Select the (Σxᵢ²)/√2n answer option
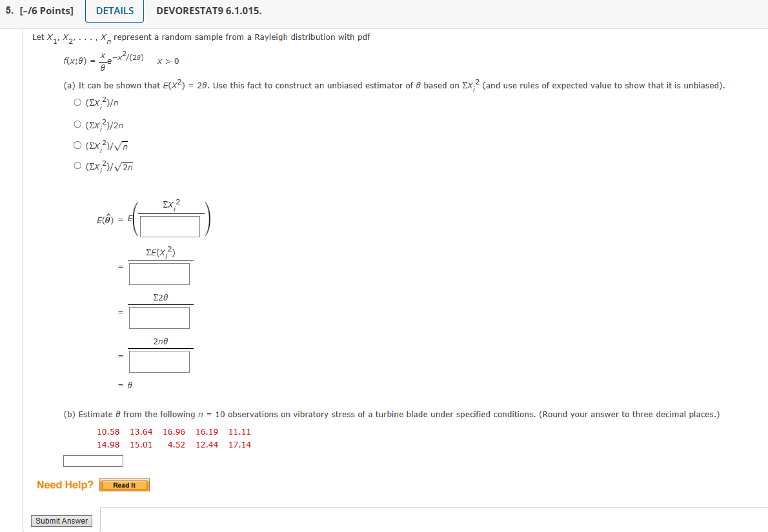This screenshot has width=768, height=532. pyautogui.click(x=77, y=166)
